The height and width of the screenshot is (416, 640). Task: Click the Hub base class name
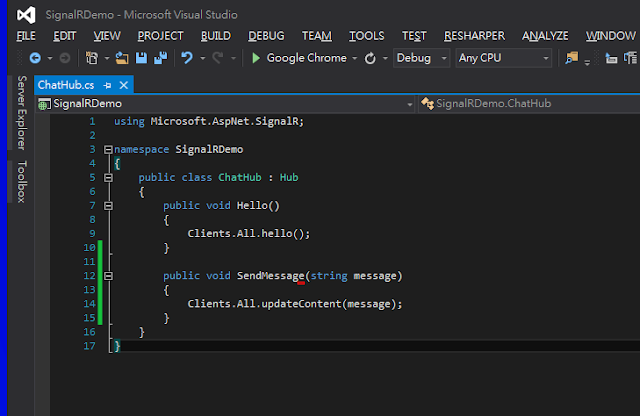point(289,178)
